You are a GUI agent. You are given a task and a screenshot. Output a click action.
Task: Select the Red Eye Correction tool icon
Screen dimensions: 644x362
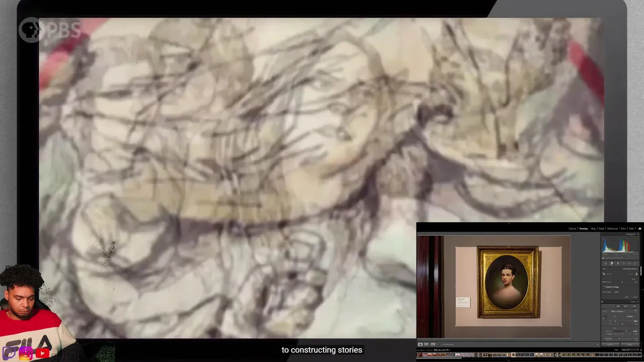[x=624, y=263]
